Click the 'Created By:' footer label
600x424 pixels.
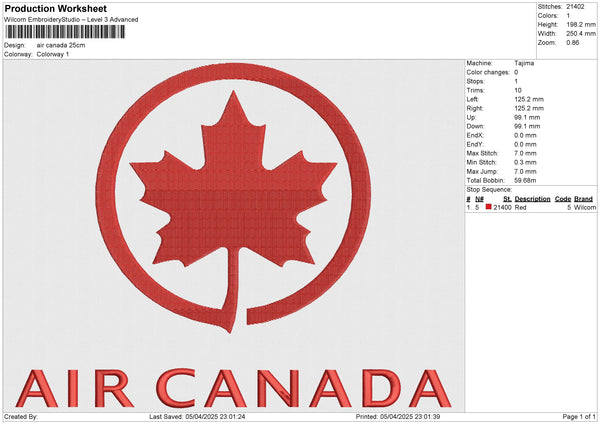click(x=21, y=417)
